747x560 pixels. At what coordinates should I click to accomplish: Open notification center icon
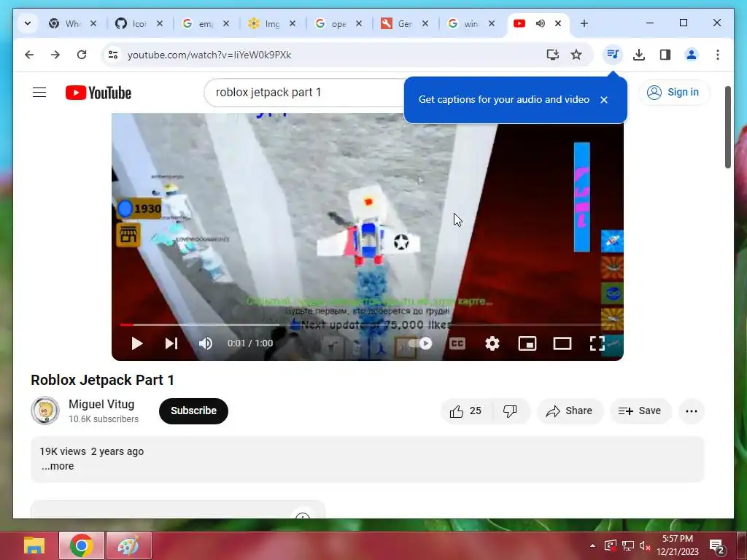tap(717, 546)
